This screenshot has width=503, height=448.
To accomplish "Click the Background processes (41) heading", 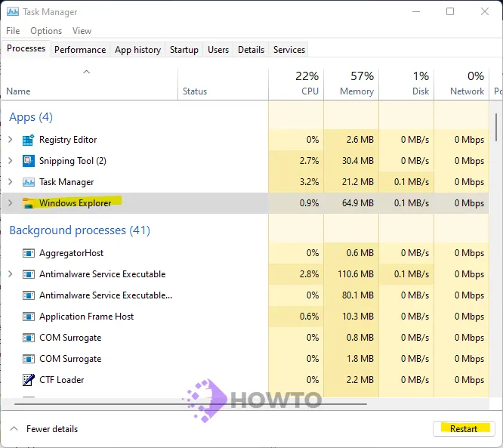I will (x=79, y=230).
